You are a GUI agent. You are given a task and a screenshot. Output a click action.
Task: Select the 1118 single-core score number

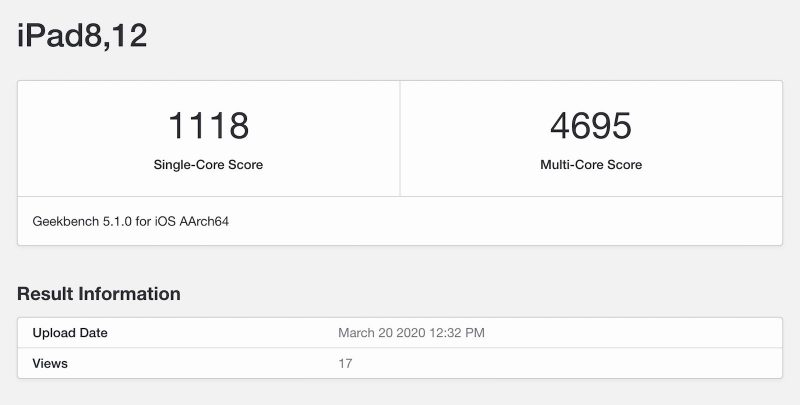pyautogui.click(x=208, y=126)
